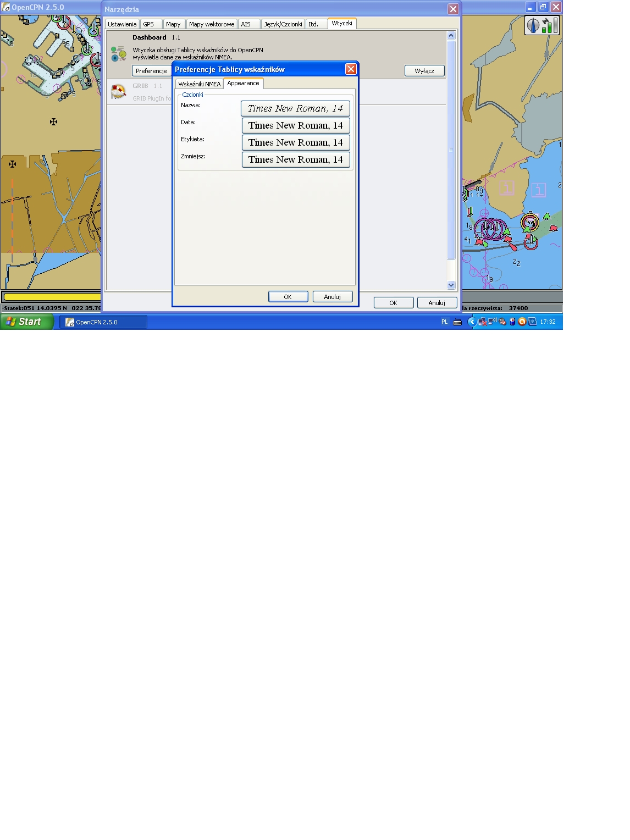
Task: Open the PL language indicator
Action: pyautogui.click(x=445, y=322)
